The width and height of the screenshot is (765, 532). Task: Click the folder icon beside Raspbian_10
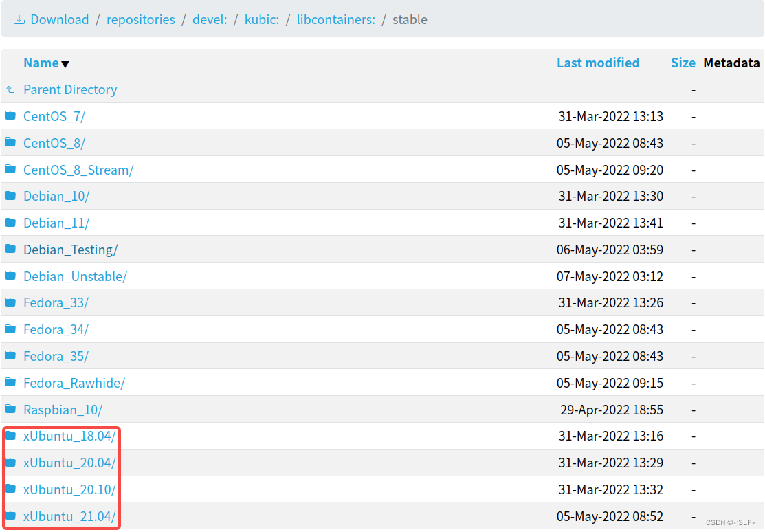tap(10, 409)
